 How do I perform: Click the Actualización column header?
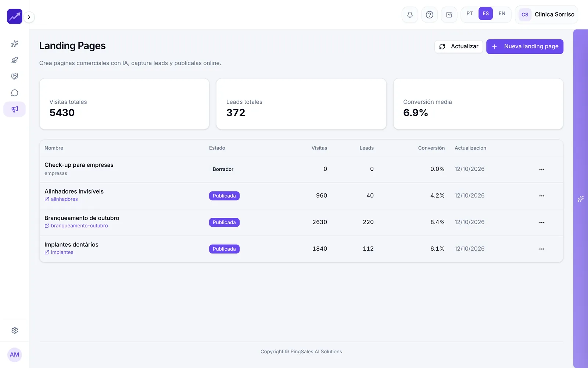(470, 148)
